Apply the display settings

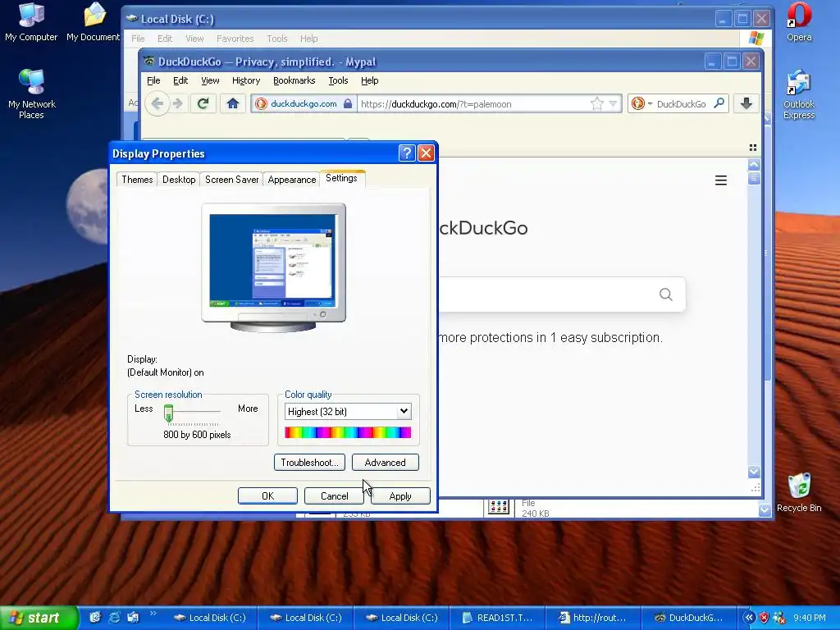400,496
